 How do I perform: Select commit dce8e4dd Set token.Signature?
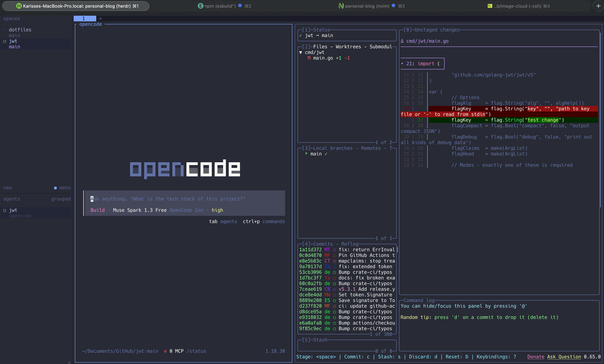click(347, 295)
